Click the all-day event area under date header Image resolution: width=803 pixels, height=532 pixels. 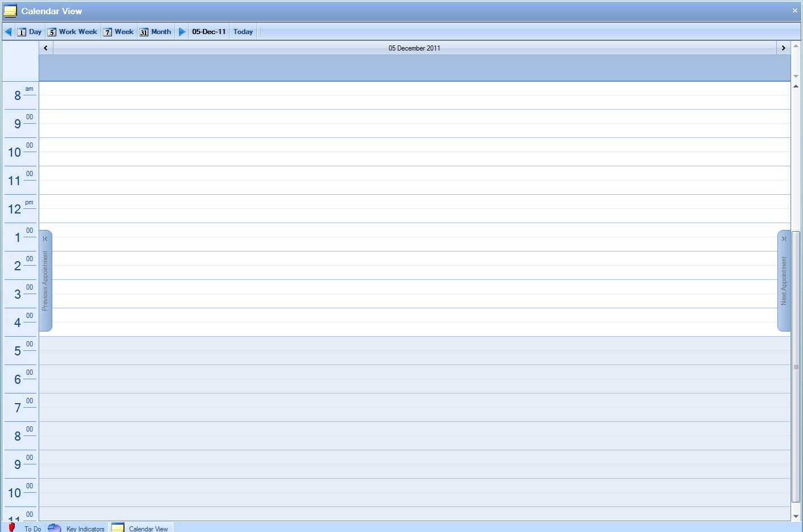pos(414,68)
